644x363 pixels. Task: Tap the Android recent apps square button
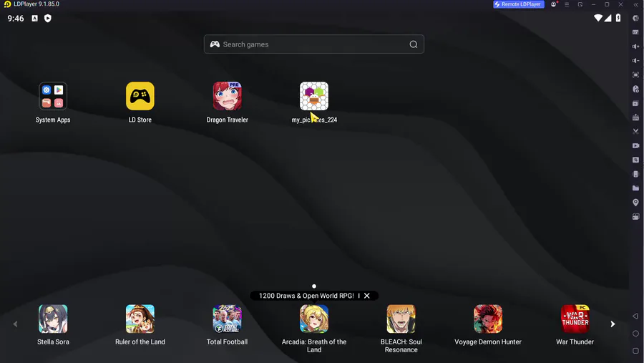click(x=635, y=351)
